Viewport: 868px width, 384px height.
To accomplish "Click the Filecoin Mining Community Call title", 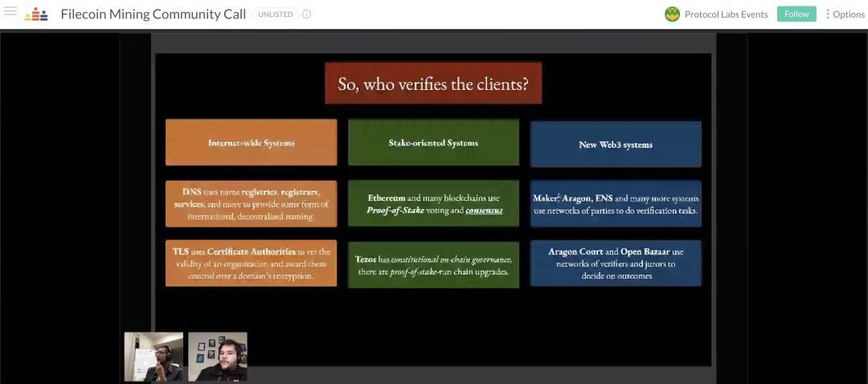I will pyautogui.click(x=154, y=14).
